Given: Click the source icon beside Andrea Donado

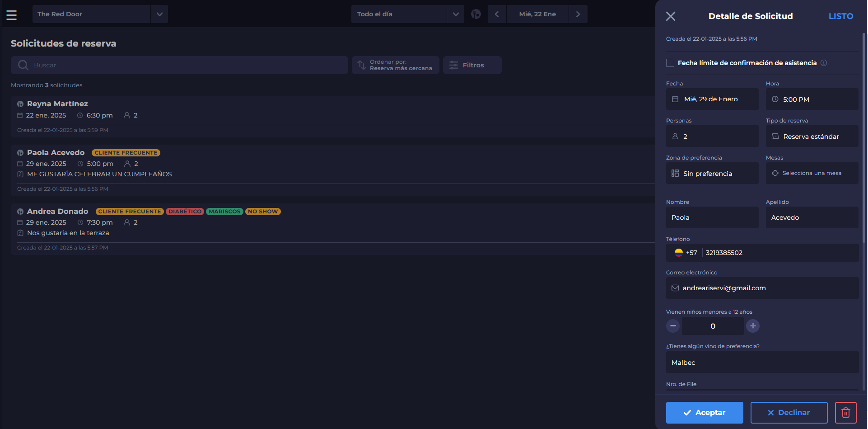Looking at the screenshot, I should [20, 212].
